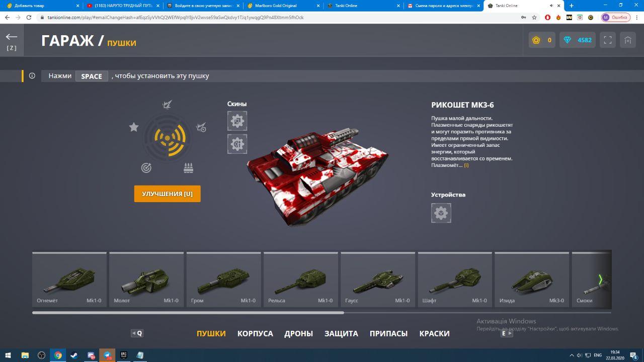The width and height of the screenshot is (644, 362).
Task: Mute the active Tanki Online tab audio
Action: point(551,6)
